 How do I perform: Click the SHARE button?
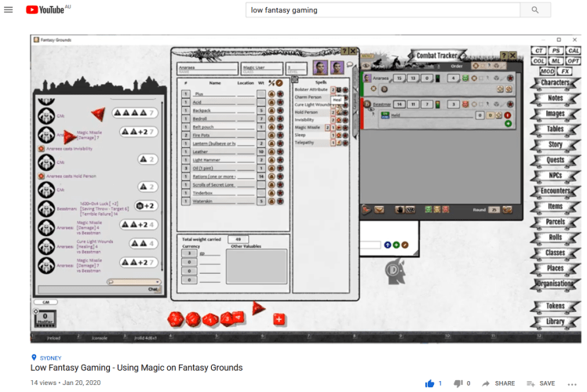coord(498,383)
